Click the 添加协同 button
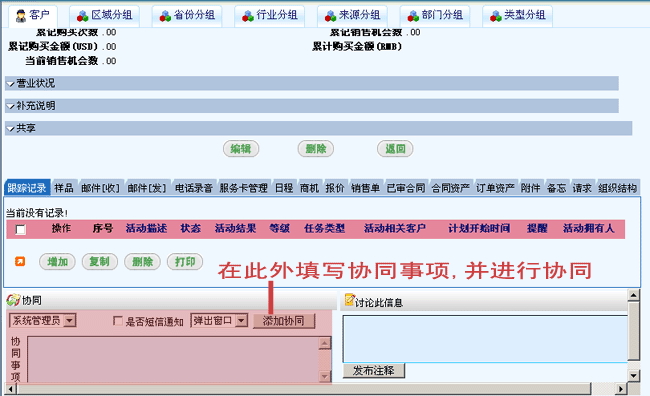The width and height of the screenshot is (650, 396). (x=284, y=321)
